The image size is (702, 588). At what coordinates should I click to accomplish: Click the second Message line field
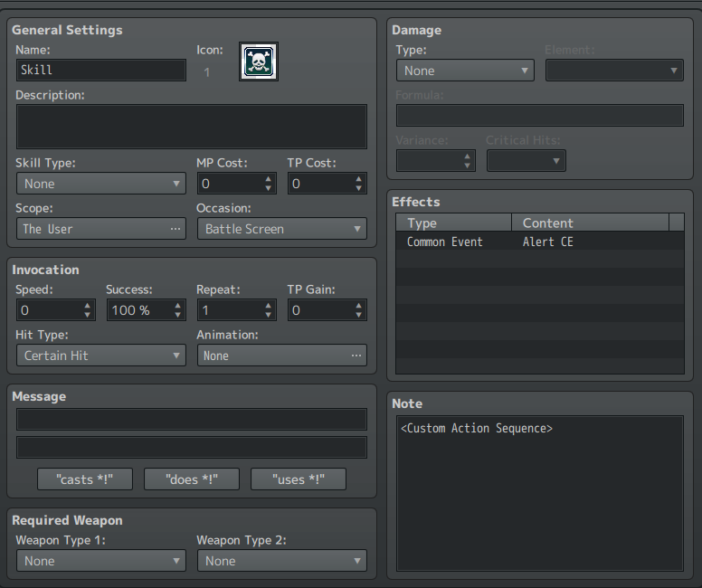point(192,448)
